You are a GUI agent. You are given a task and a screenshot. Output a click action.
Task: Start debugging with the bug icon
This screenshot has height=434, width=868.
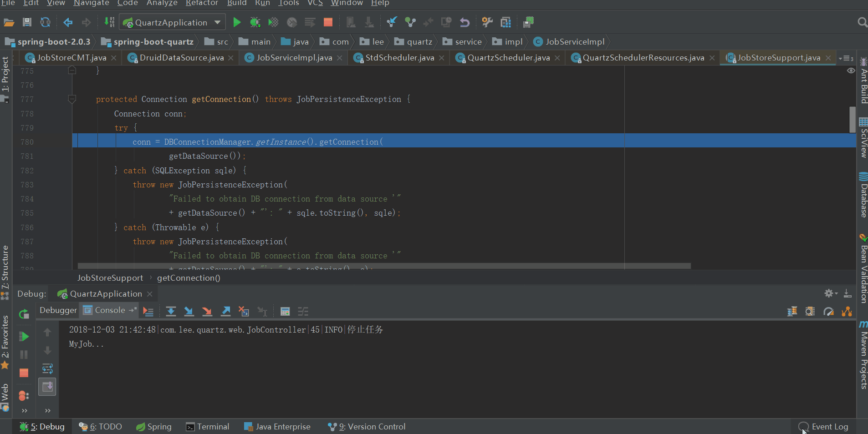[255, 22]
